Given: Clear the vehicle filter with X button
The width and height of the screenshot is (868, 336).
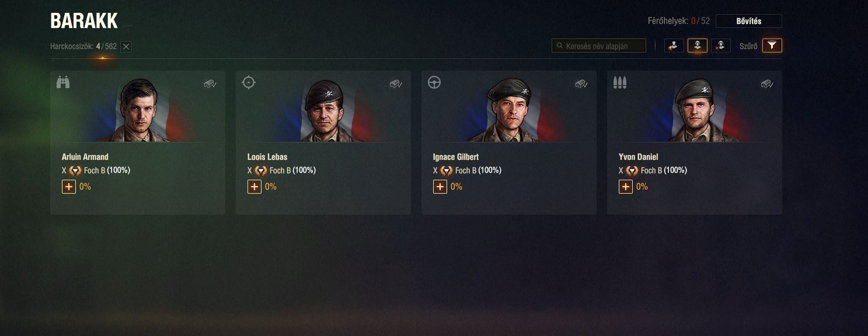Looking at the screenshot, I should pos(126,47).
